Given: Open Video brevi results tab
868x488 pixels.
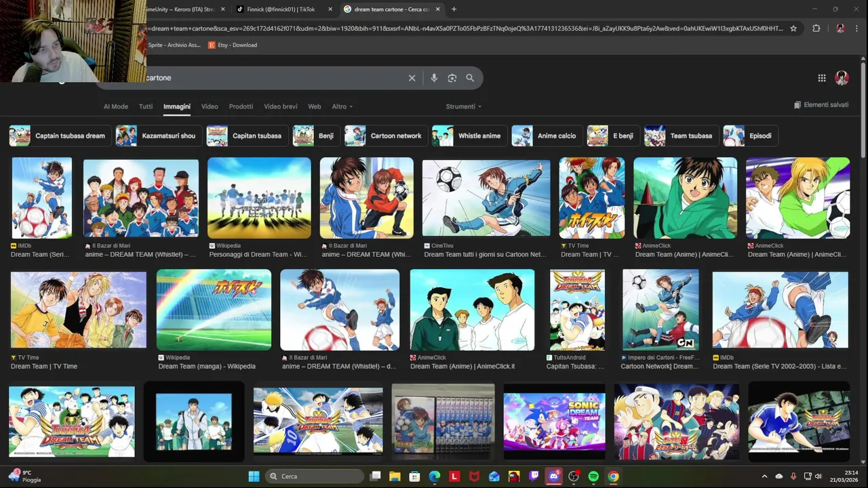Looking at the screenshot, I should 281,106.
